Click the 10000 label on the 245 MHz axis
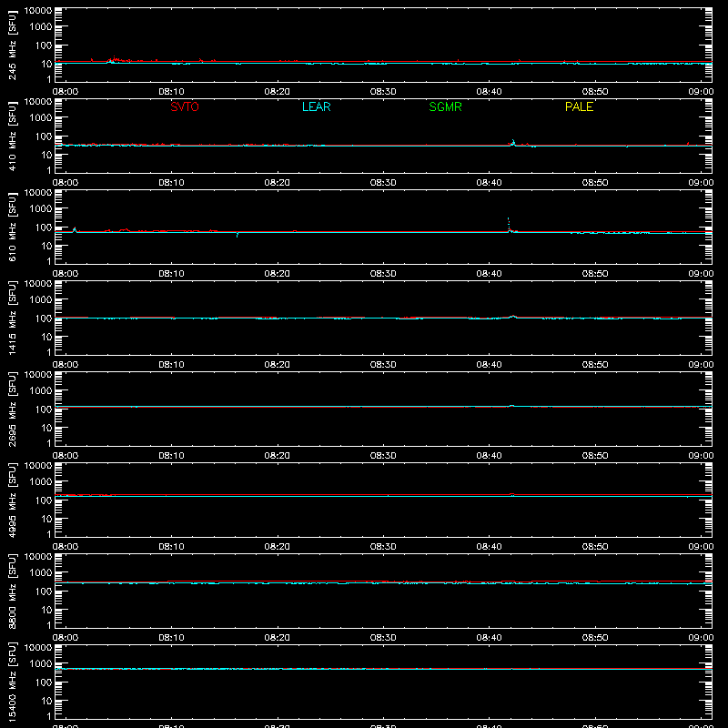This screenshot has width=728, height=728. tap(38, 11)
